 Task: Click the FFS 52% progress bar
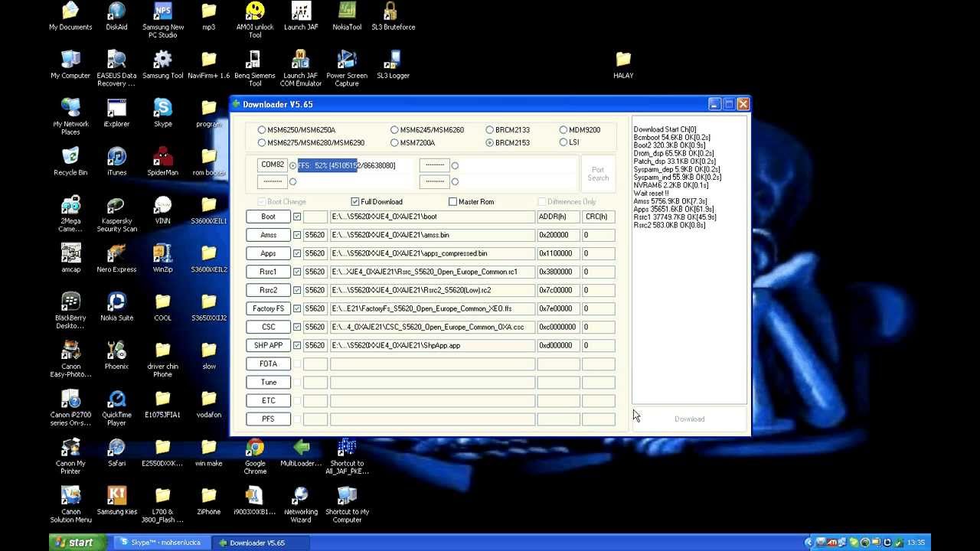coord(355,165)
